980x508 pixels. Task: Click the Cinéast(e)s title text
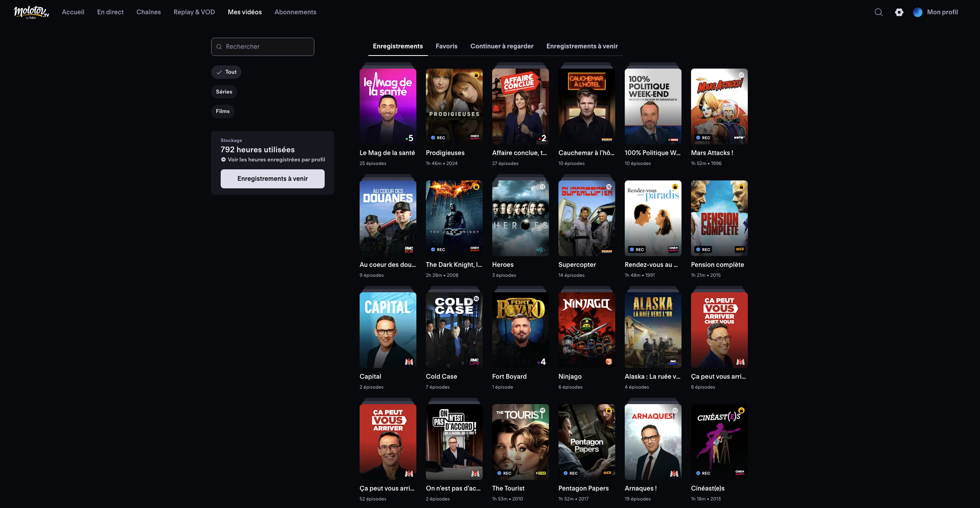click(x=708, y=489)
